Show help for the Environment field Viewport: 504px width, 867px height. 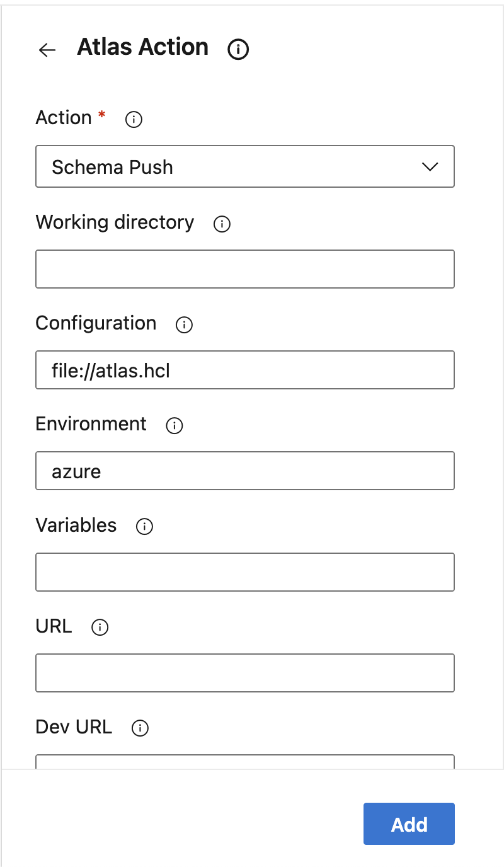(x=174, y=425)
